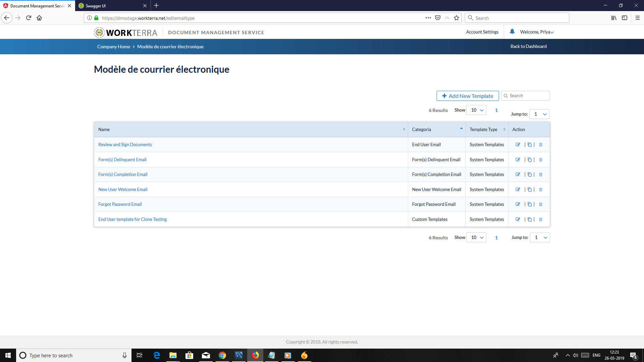Expand the Jump to page selector

[x=539, y=114]
